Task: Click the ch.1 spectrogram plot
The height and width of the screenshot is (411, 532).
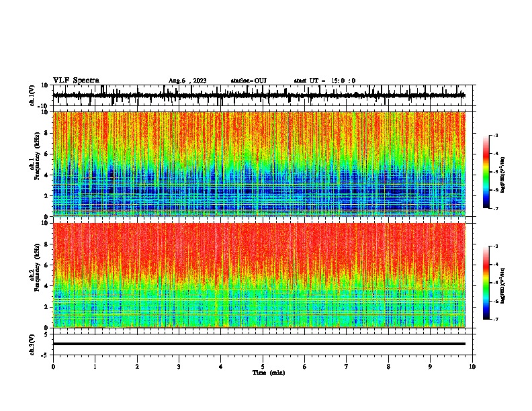Action: pyautogui.click(x=259, y=164)
